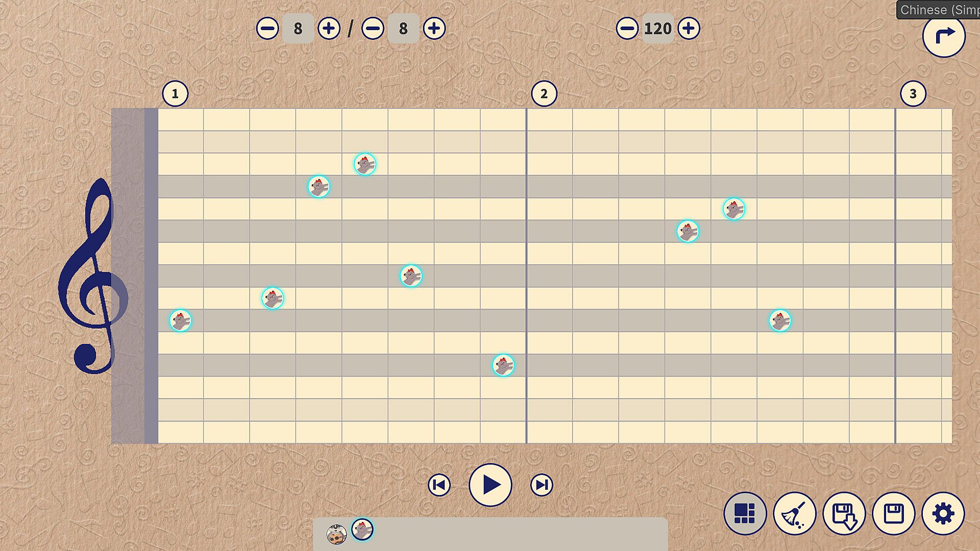Viewport: 980px width, 551px height.
Task: Decrease the tempo from 120
Action: click(627, 28)
